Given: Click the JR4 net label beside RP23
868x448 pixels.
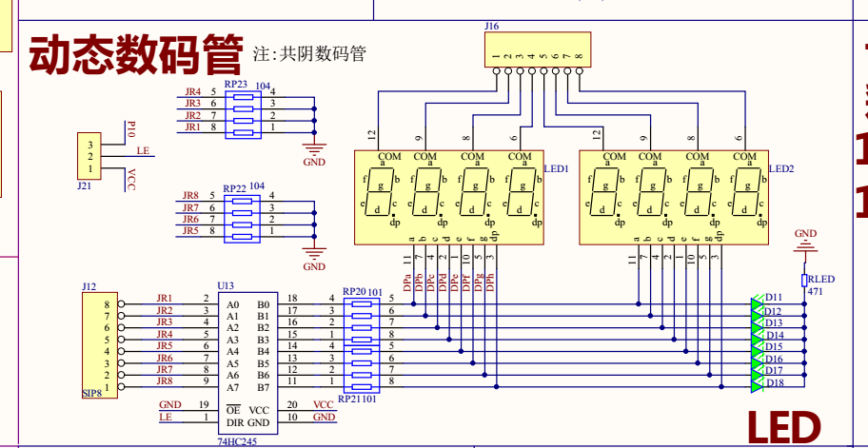Looking at the screenshot, I should [x=193, y=91].
